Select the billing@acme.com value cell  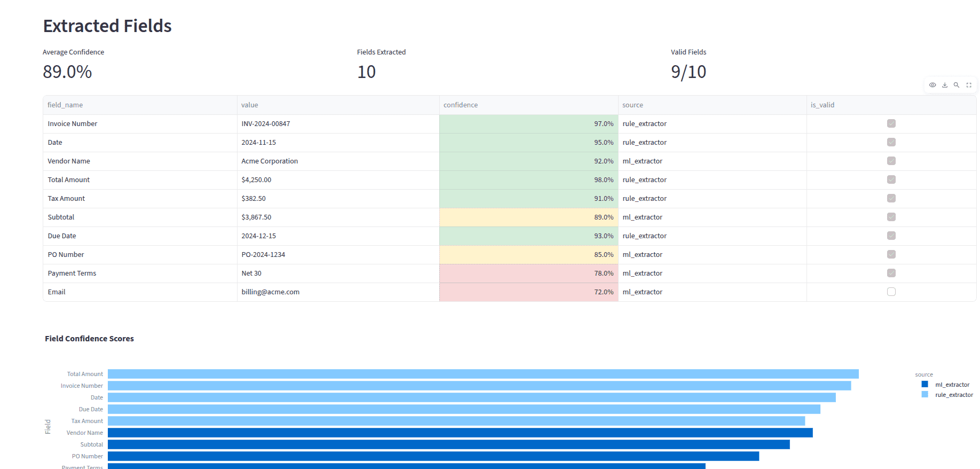pos(338,292)
